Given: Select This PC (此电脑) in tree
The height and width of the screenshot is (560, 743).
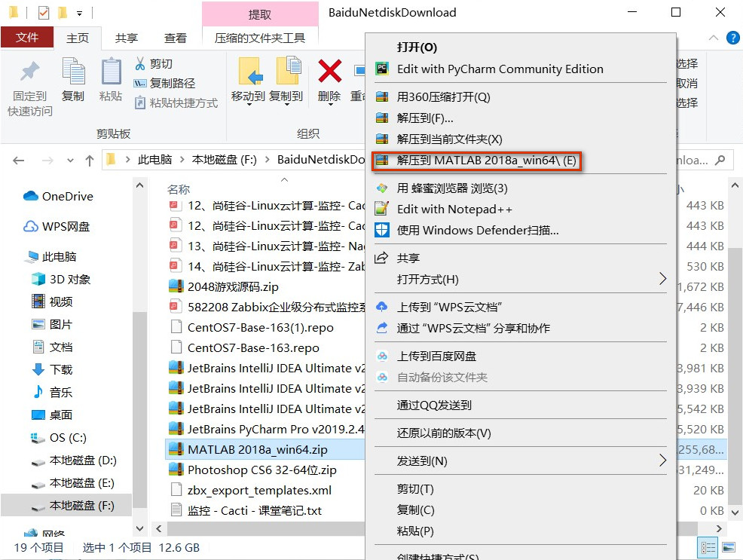Looking at the screenshot, I should click(x=52, y=257).
